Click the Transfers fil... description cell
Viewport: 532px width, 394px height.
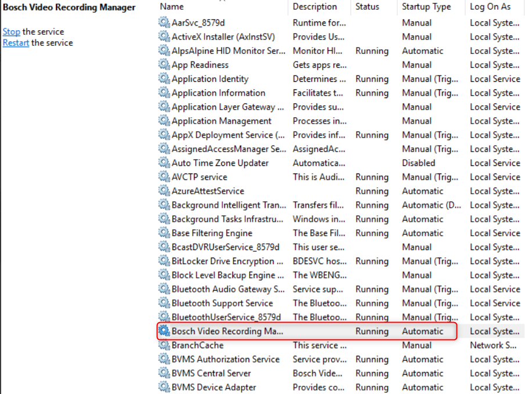click(x=318, y=205)
